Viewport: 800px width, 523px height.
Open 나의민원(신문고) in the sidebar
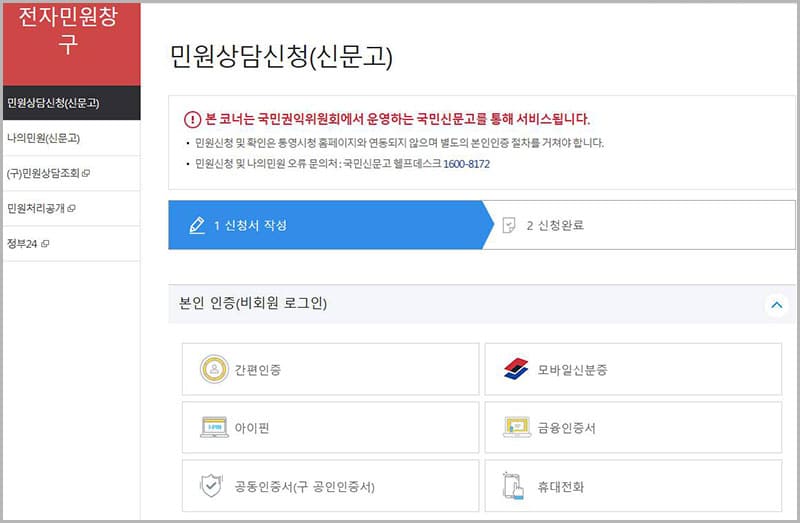click(43, 138)
